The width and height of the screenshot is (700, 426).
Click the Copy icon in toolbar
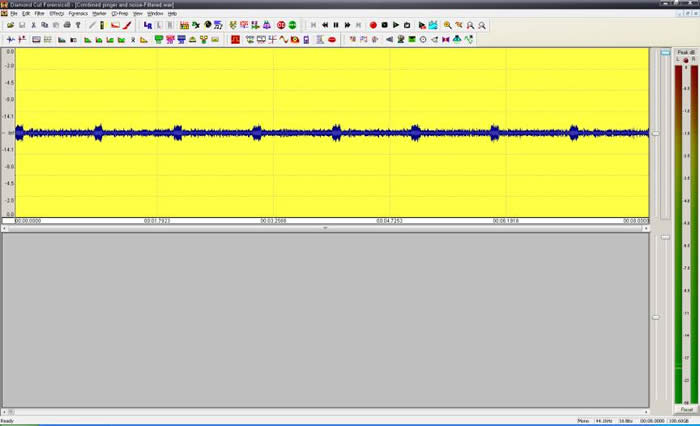pos(45,25)
